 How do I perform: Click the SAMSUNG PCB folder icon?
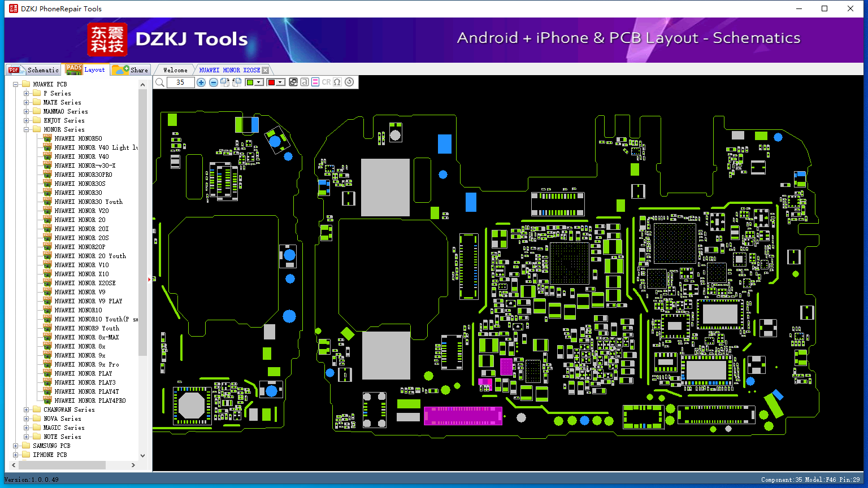coord(26,446)
